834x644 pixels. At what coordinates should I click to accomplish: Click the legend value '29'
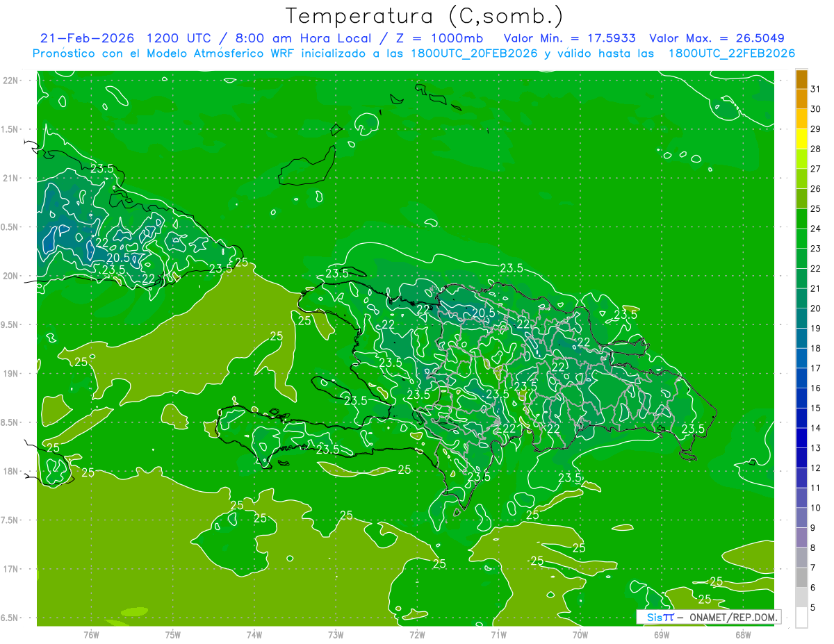(x=815, y=129)
